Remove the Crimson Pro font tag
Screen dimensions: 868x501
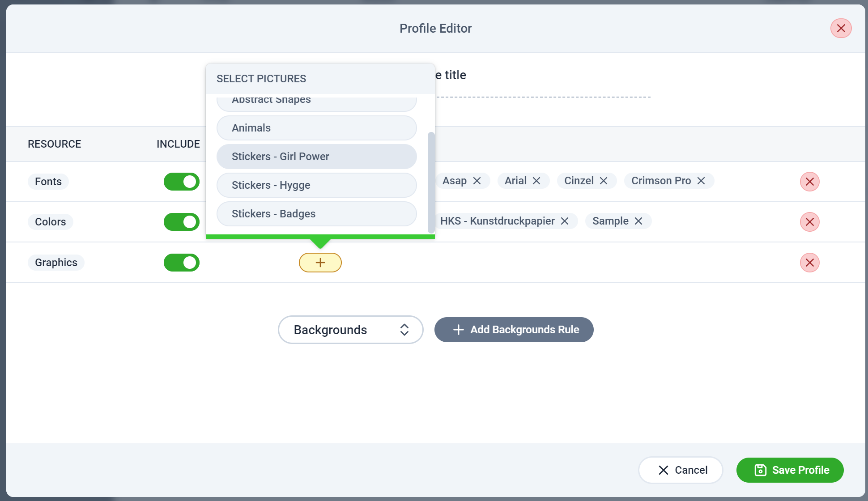[701, 181]
